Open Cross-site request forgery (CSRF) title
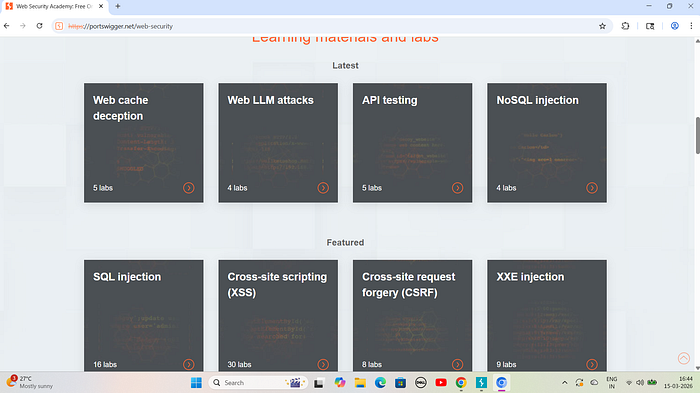Image resolution: width=700 pixels, height=393 pixels. point(408,284)
